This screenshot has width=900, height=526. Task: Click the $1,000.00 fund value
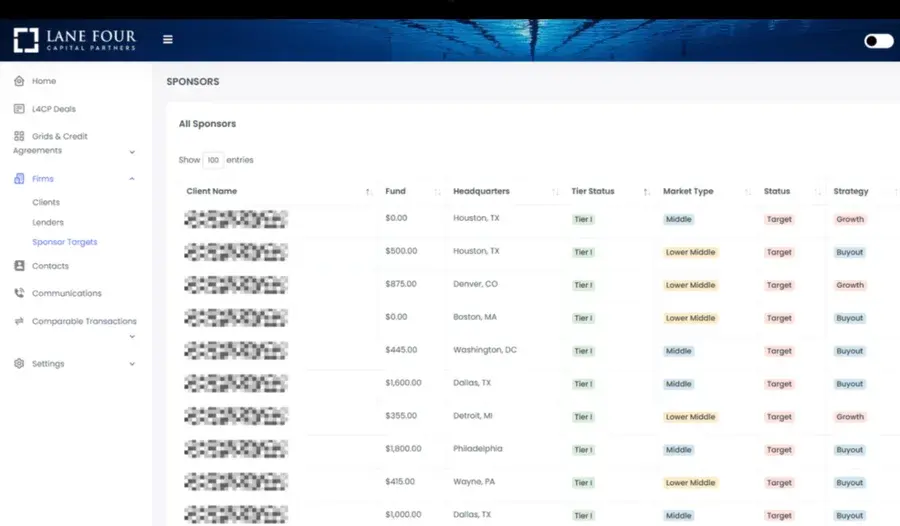[x=403, y=515]
